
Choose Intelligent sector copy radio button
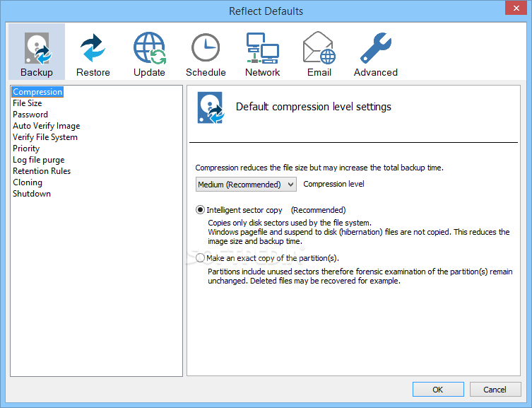200,210
